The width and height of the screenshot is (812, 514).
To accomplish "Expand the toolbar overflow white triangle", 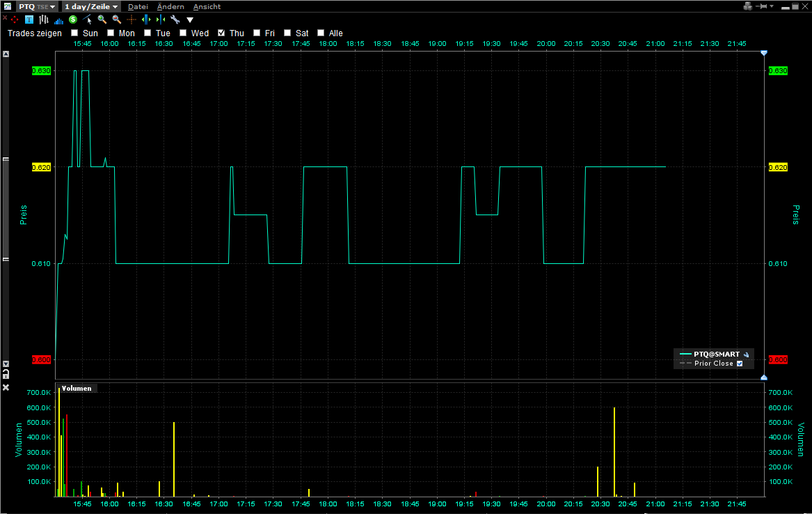I will point(190,20).
